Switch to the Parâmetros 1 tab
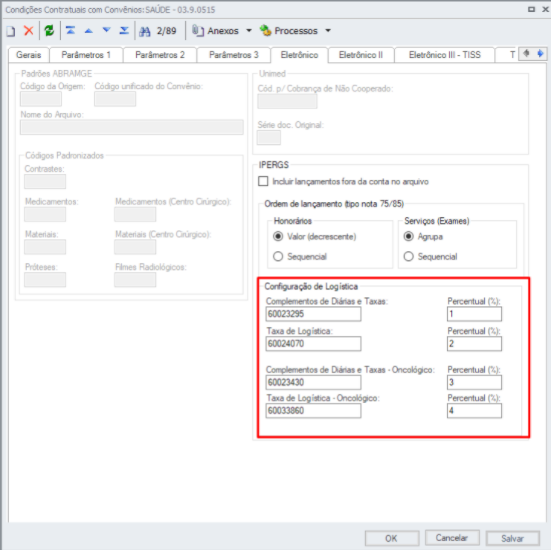Screen dimensions: 551x550 click(x=86, y=55)
